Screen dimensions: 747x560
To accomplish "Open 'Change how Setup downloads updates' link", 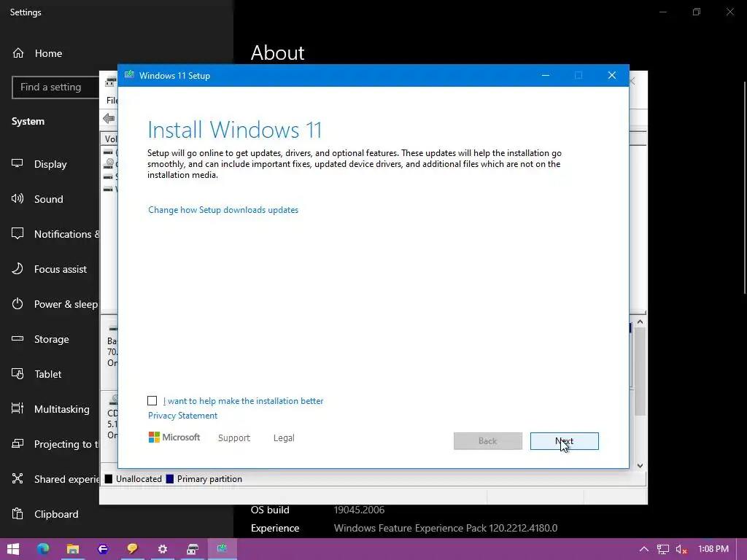I will pyautogui.click(x=223, y=210).
